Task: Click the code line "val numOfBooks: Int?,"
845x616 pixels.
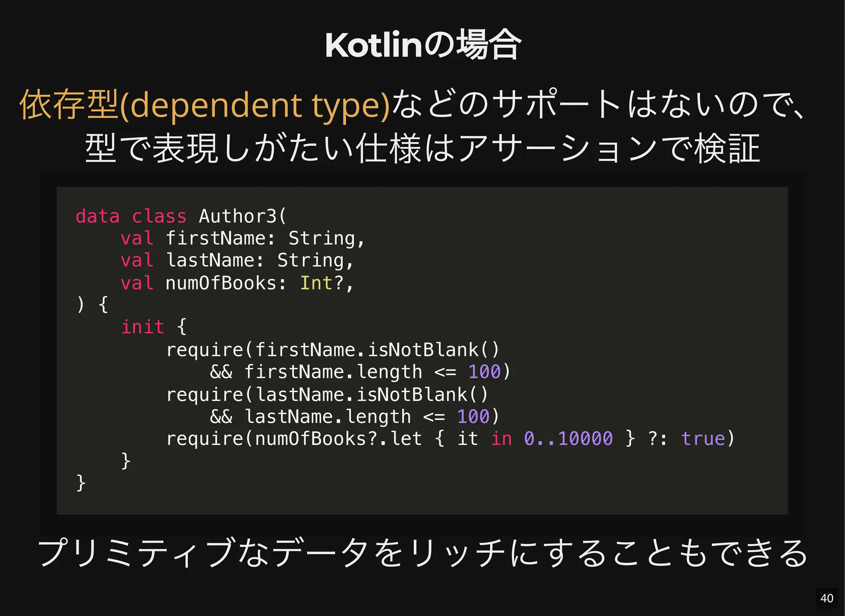Action: (x=237, y=283)
